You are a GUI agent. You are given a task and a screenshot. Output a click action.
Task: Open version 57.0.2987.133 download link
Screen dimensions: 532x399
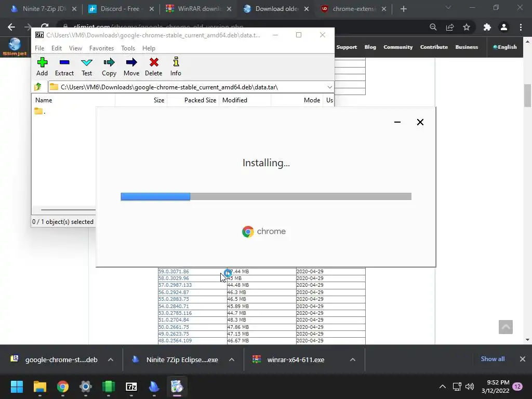pyautogui.click(x=175, y=285)
